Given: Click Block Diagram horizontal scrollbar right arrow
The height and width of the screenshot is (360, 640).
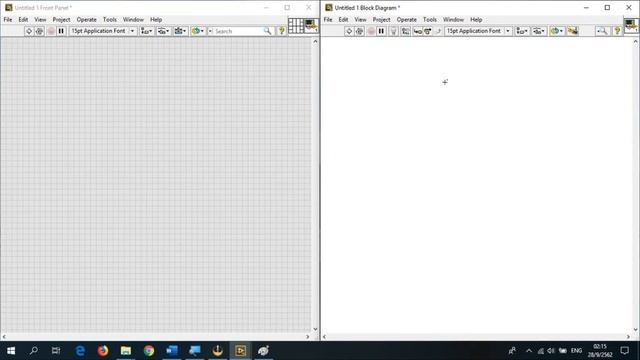Looking at the screenshot, I should click(x=629, y=337).
